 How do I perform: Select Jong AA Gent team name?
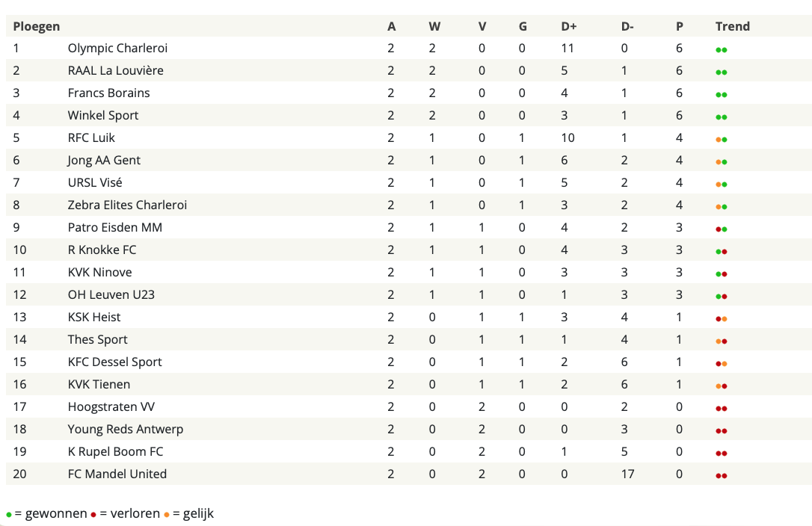(x=104, y=160)
